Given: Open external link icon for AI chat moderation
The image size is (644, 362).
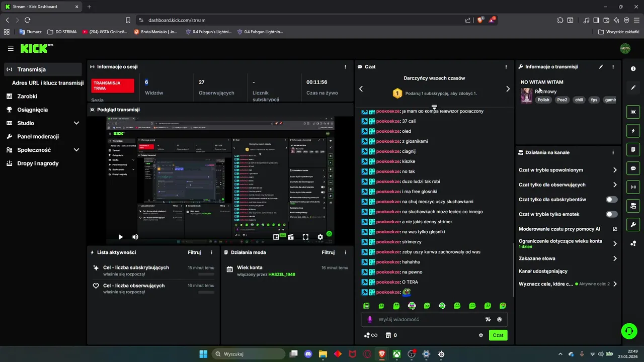Looking at the screenshot, I should [x=615, y=229].
